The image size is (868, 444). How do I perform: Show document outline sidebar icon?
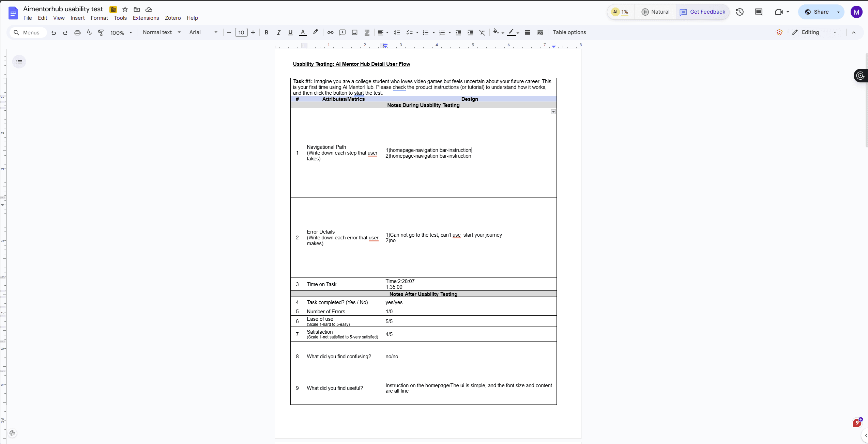pos(19,62)
